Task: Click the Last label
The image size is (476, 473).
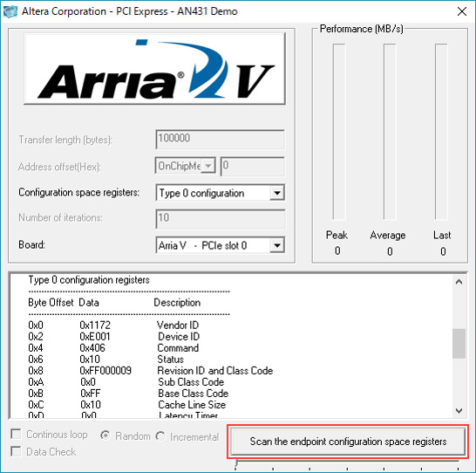Action: click(x=442, y=235)
